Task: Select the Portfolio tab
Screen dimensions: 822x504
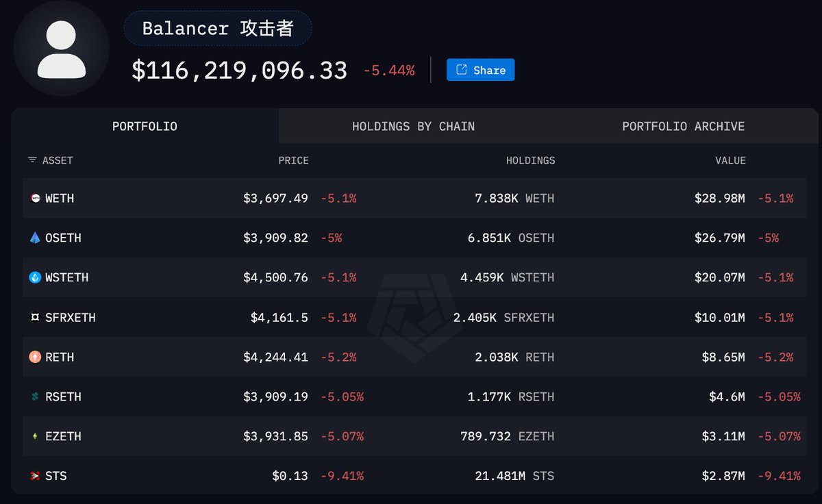Action: pyautogui.click(x=145, y=126)
